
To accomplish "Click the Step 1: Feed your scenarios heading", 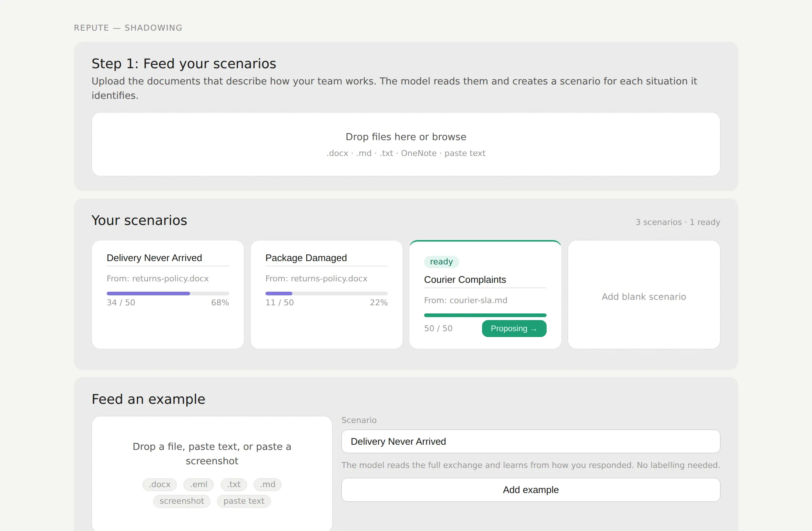I will tap(184, 63).
